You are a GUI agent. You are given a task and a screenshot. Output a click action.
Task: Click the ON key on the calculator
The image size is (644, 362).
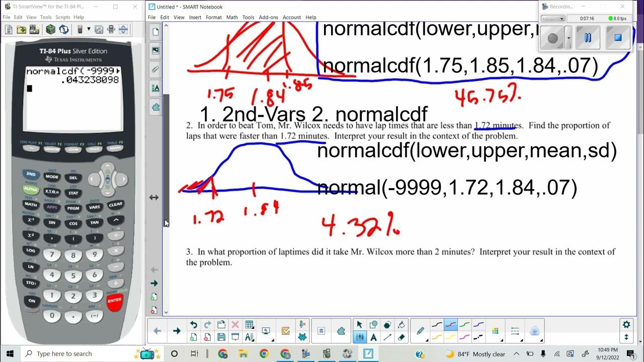pyautogui.click(x=32, y=300)
